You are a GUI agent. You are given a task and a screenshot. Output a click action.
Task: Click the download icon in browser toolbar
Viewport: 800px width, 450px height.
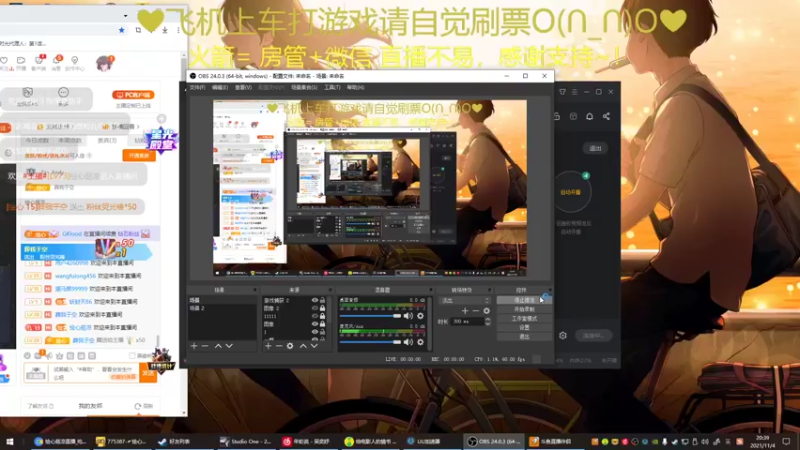pos(165,30)
